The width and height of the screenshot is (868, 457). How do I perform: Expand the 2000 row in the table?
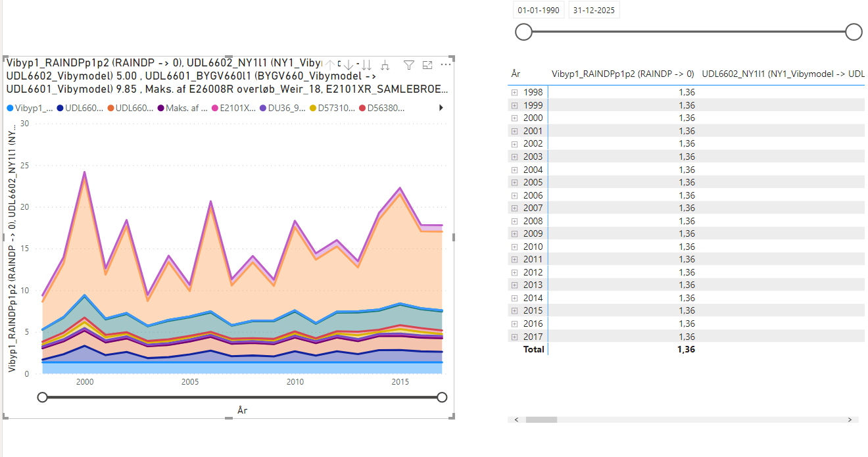[514, 118]
